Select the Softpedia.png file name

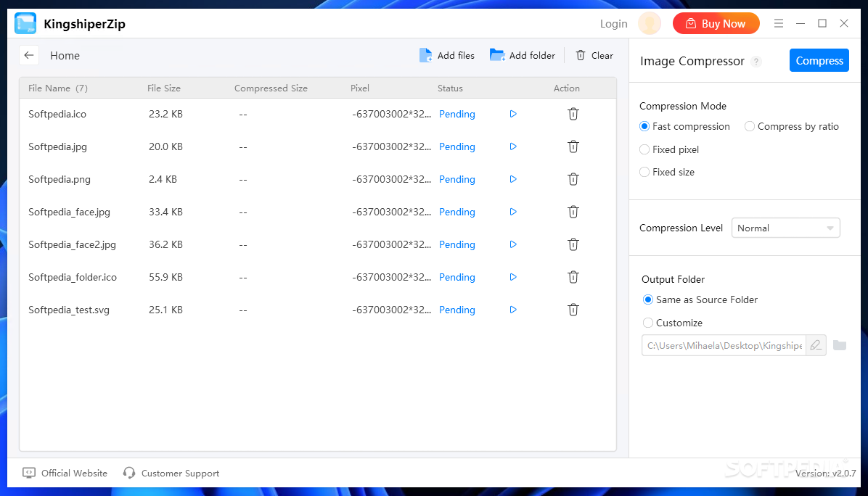point(60,179)
